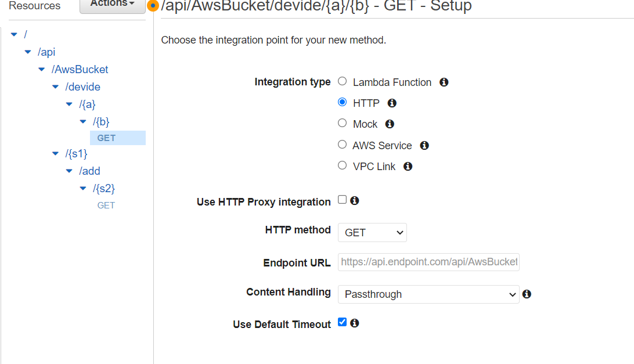Click the Endpoint URL input field
Viewport: 634px width, 364px height.
(428, 262)
